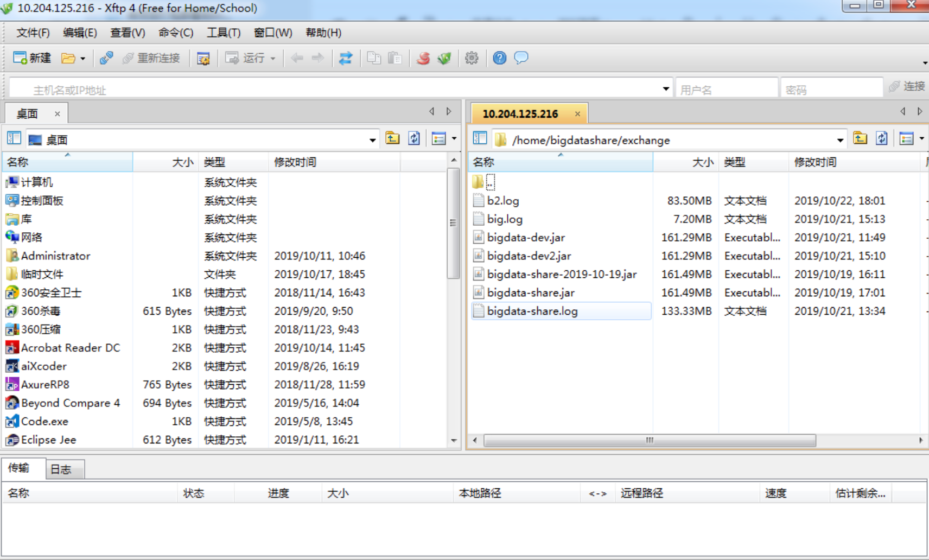Launch Xshell via the red swirl icon
Viewport: 929px width, 560px height.
click(x=423, y=58)
